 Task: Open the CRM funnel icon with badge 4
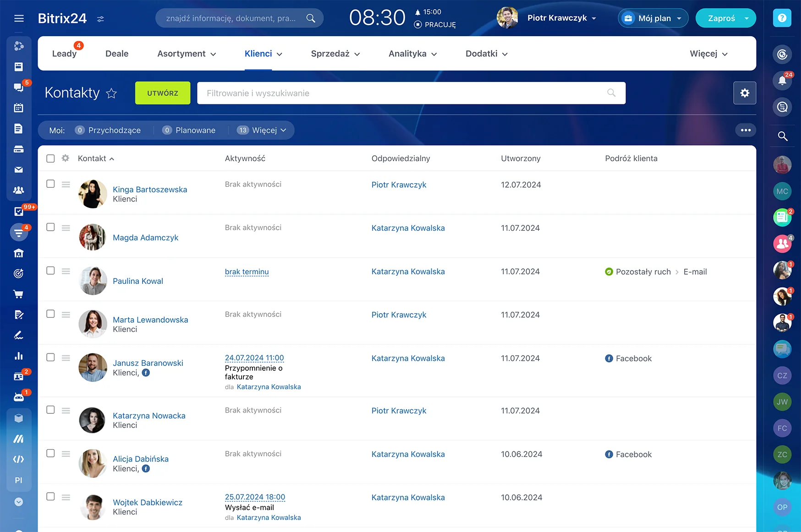click(x=19, y=232)
